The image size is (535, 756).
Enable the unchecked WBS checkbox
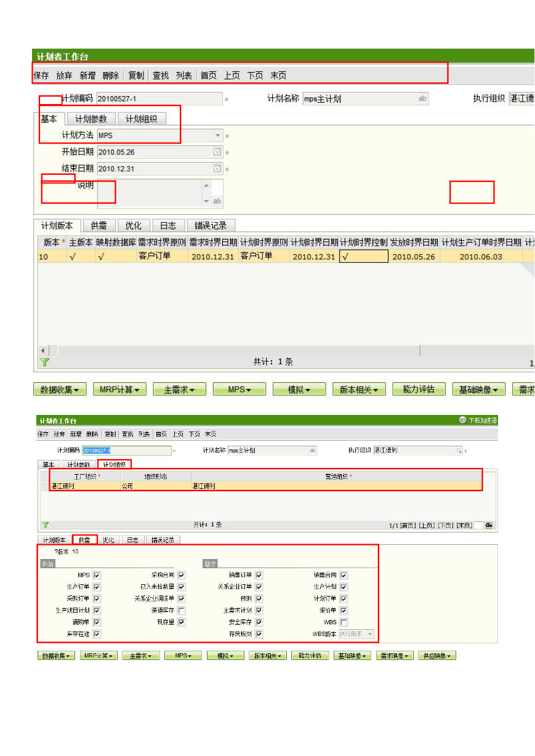(344, 622)
